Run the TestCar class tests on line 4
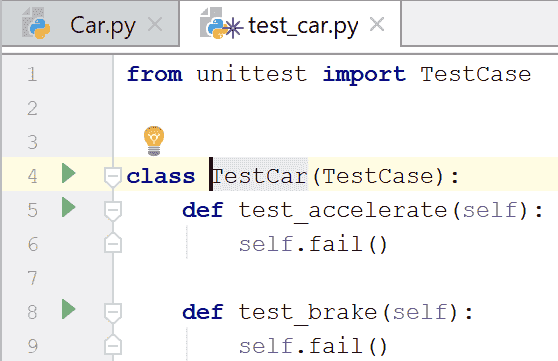558x361 pixels. click(68, 173)
